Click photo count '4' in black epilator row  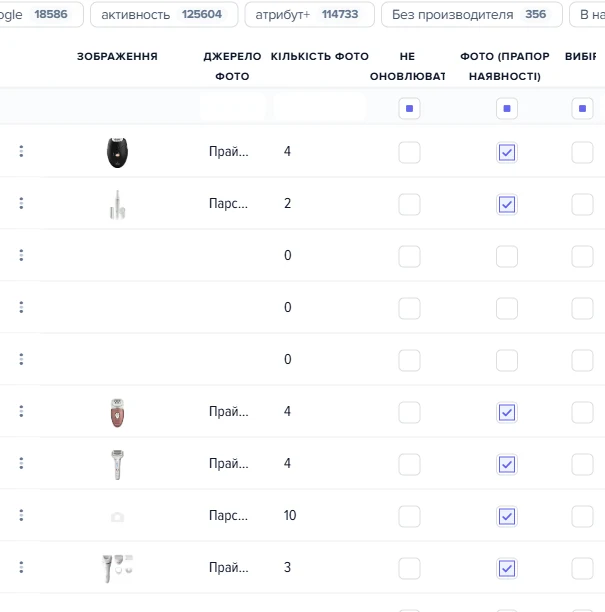pyautogui.click(x=287, y=151)
